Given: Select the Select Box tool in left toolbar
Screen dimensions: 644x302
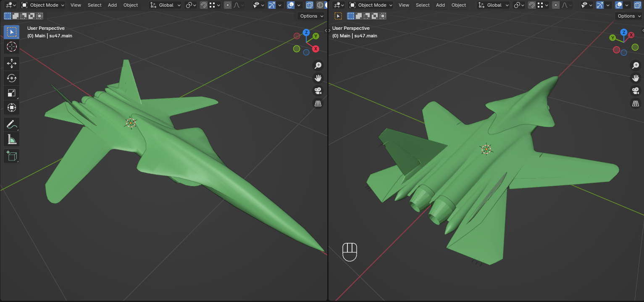Looking at the screenshot, I should (12, 32).
